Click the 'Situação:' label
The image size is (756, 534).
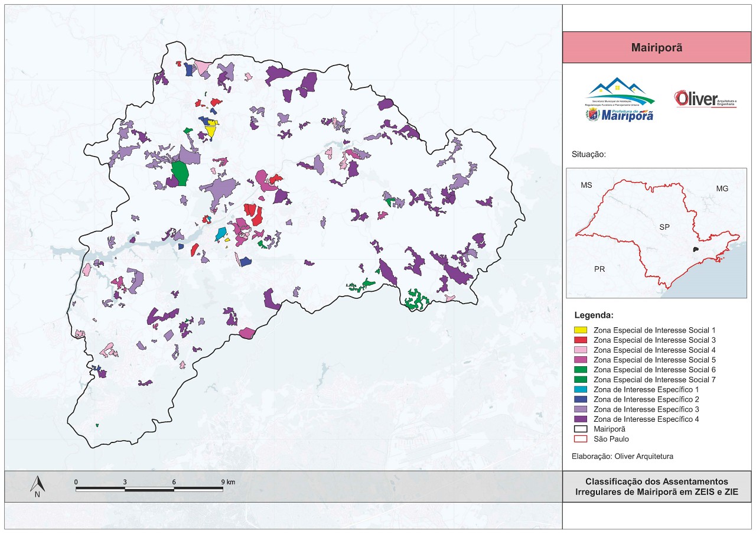pos(589,155)
